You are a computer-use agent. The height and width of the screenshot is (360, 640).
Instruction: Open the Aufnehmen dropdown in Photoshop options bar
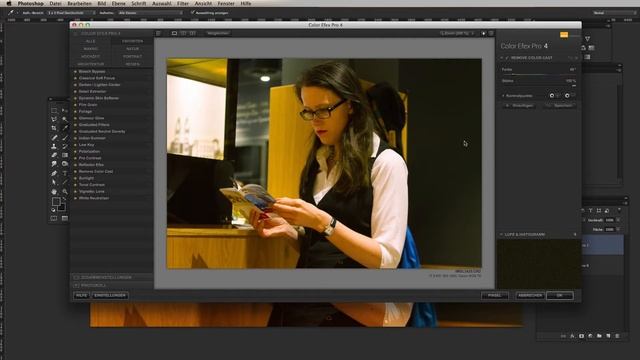point(150,13)
